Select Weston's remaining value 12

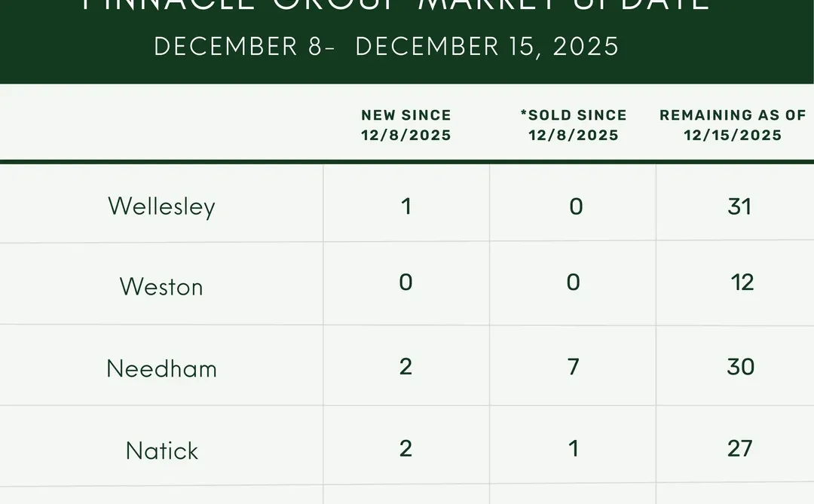tap(742, 283)
